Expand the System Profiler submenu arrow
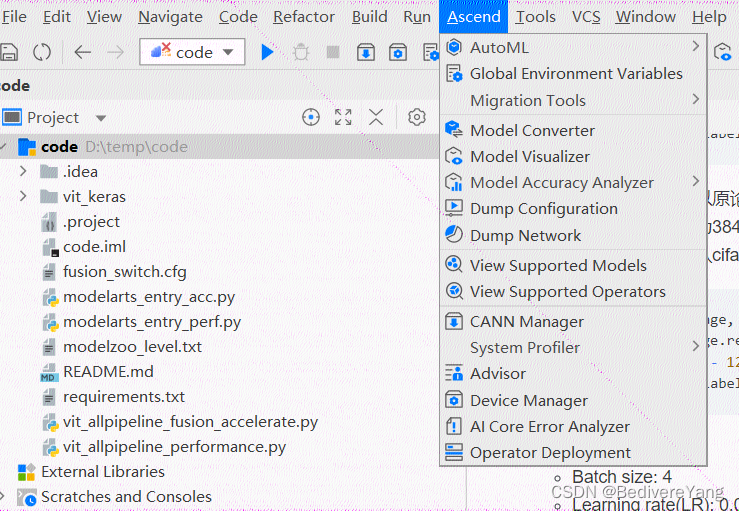739x511 pixels. coord(696,346)
